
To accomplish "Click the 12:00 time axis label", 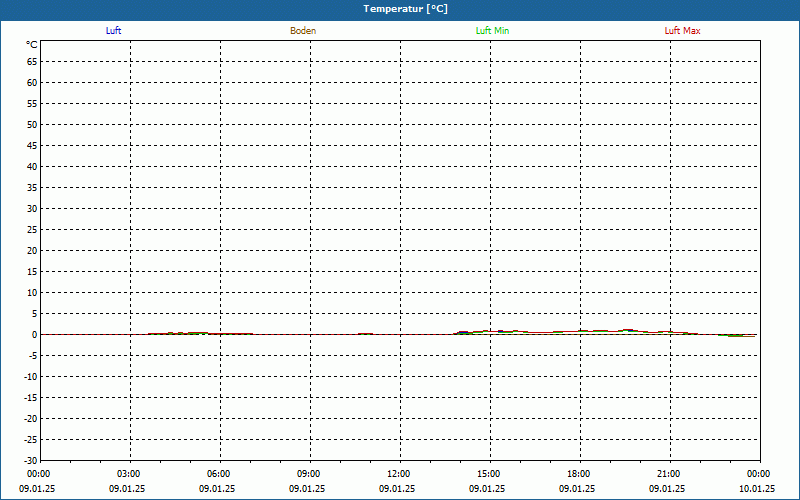I will point(398,474).
